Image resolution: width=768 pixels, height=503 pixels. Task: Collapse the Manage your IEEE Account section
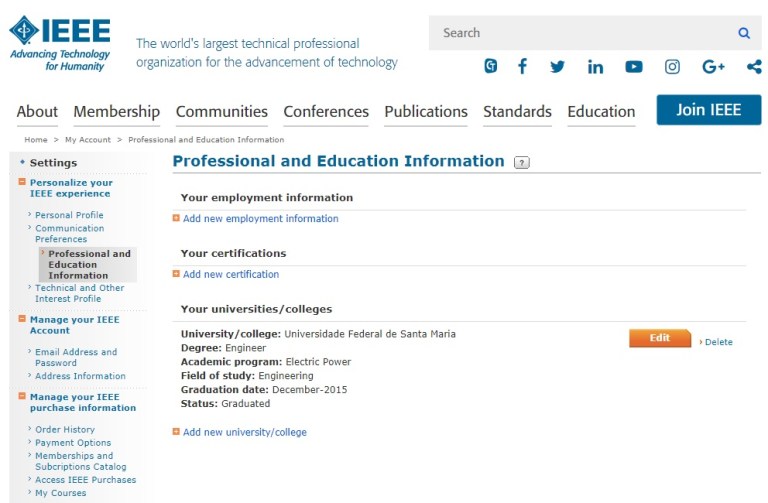22,319
